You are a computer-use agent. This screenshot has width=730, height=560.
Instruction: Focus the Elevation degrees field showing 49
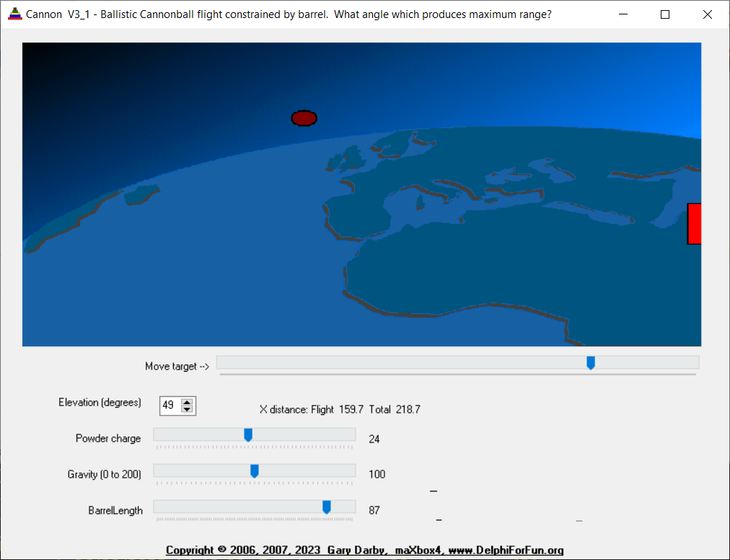[x=170, y=406]
